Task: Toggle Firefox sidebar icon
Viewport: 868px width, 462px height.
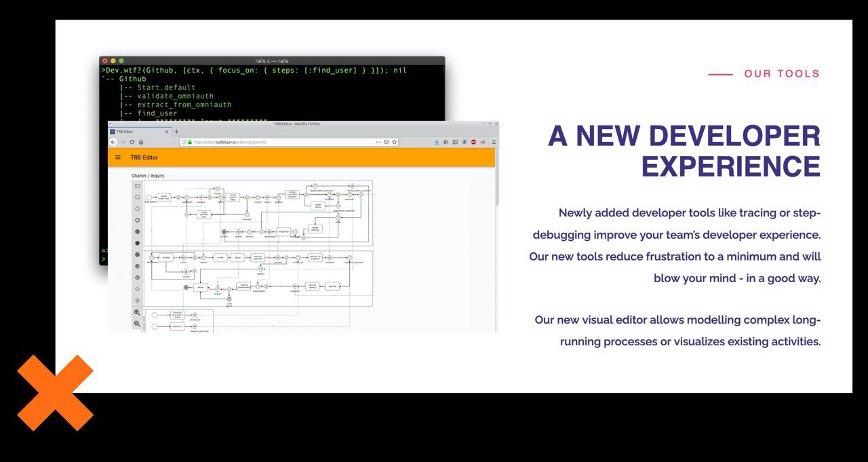Action: pos(455,142)
